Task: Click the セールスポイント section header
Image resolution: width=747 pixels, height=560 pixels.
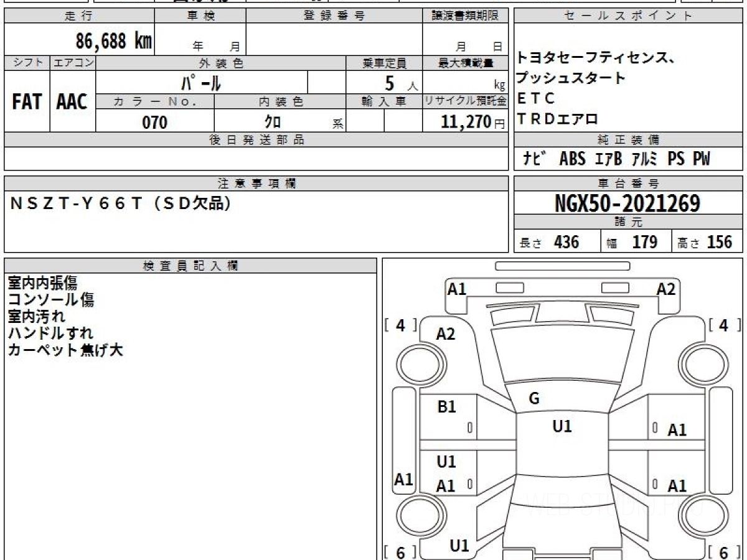Action: coord(629,16)
